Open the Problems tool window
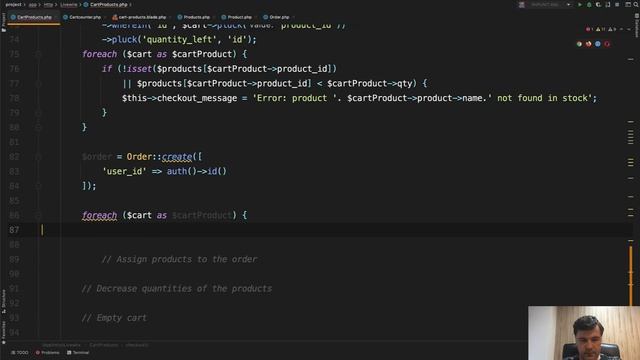This screenshot has width=640, height=360. pyautogui.click(x=47, y=353)
